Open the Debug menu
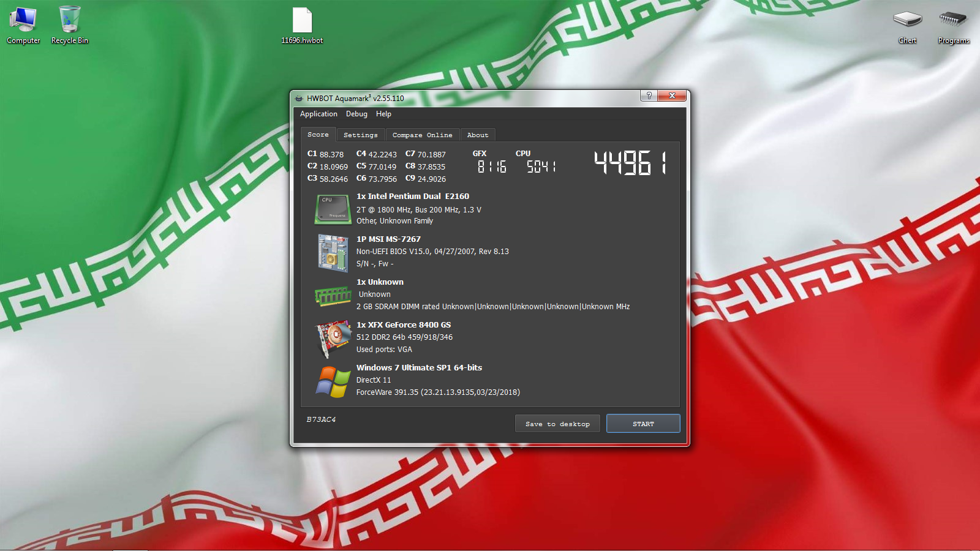This screenshot has width=980, height=551. click(356, 114)
